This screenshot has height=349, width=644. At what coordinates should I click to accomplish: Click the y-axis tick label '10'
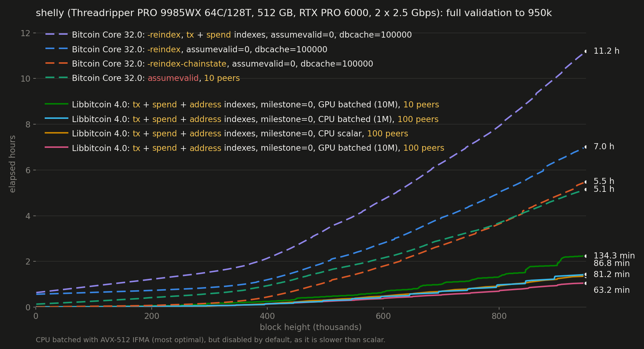point(25,79)
